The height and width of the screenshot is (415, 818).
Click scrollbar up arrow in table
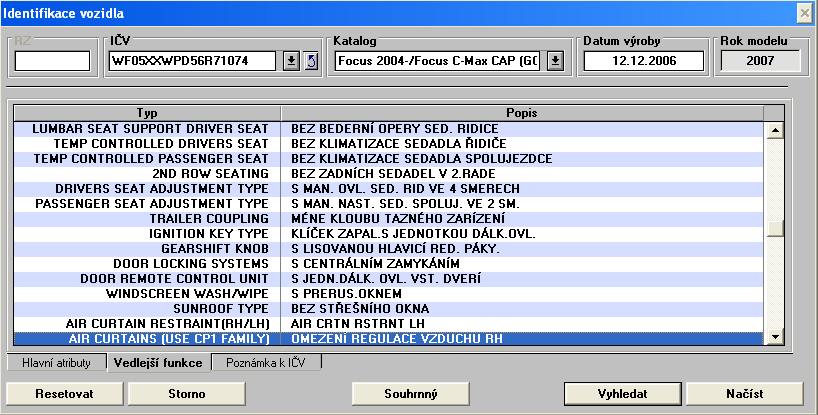pyautogui.click(x=772, y=129)
